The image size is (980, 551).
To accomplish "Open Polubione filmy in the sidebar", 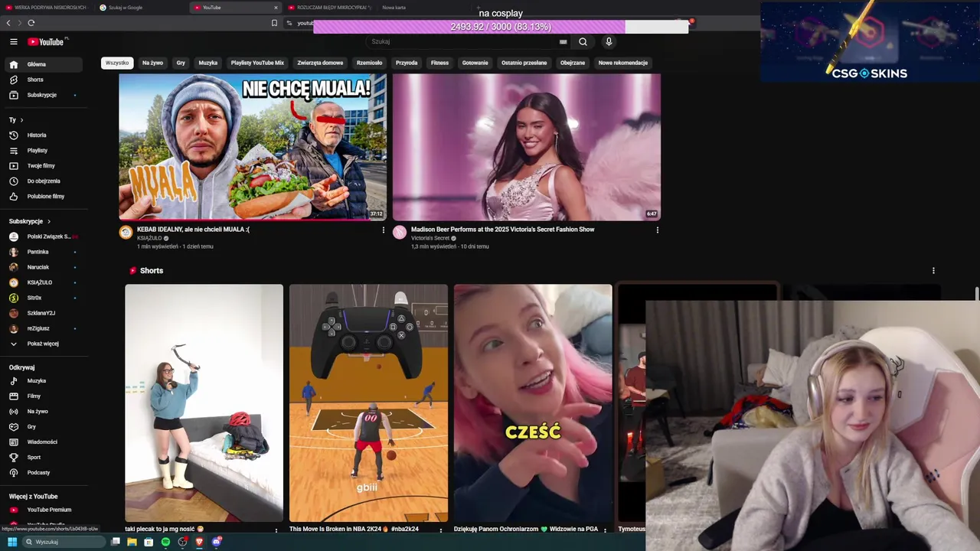I will tap(43, 197).
